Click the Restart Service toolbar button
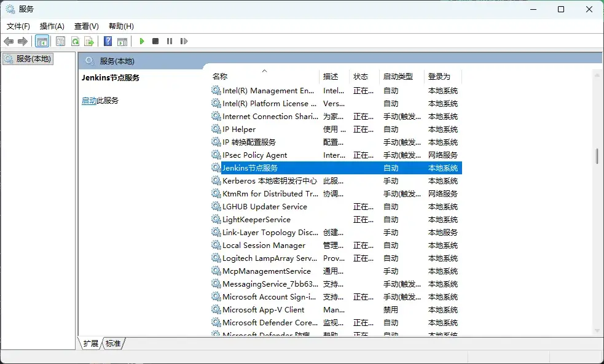Viewport: 604px width, 364px height. click(x=184, y=41)
